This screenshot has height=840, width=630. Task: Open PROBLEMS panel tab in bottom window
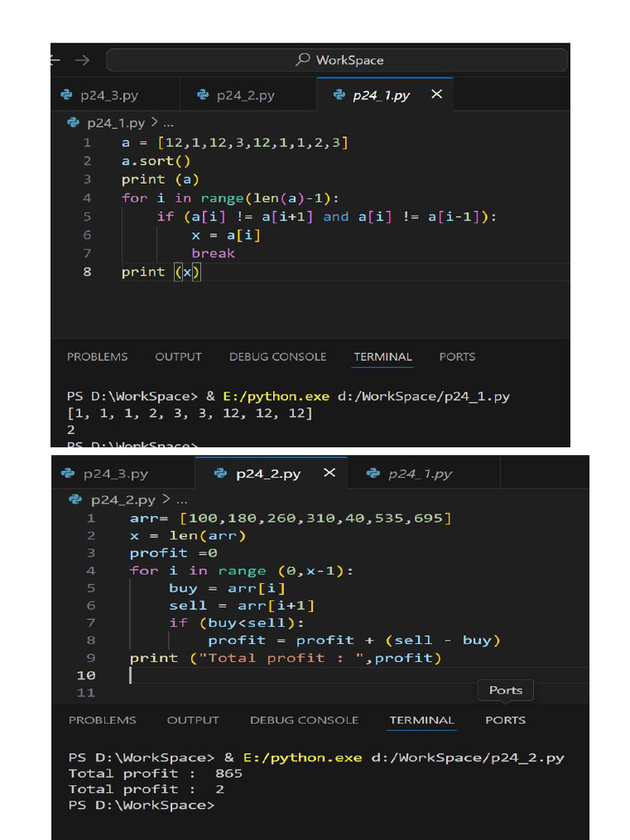coord(103,720)
